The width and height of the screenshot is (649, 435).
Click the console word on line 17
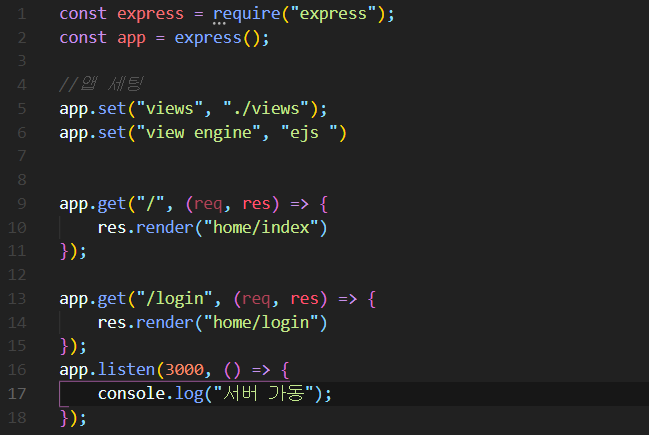coord(131,394)
